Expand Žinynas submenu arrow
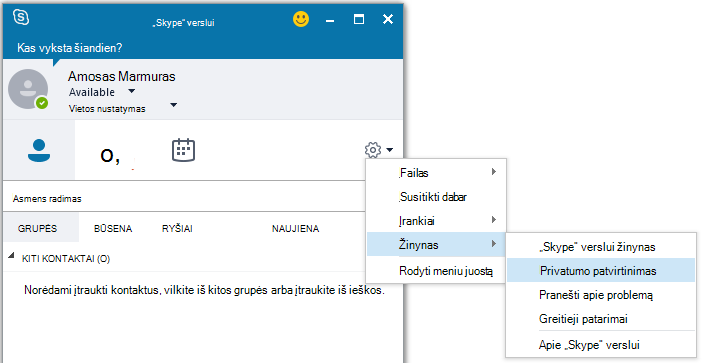The image size is (704, 363). click(x=493, y=244)
